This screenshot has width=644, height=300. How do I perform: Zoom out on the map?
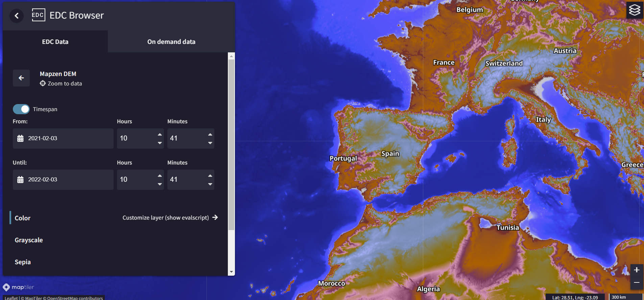pos(637,282)
